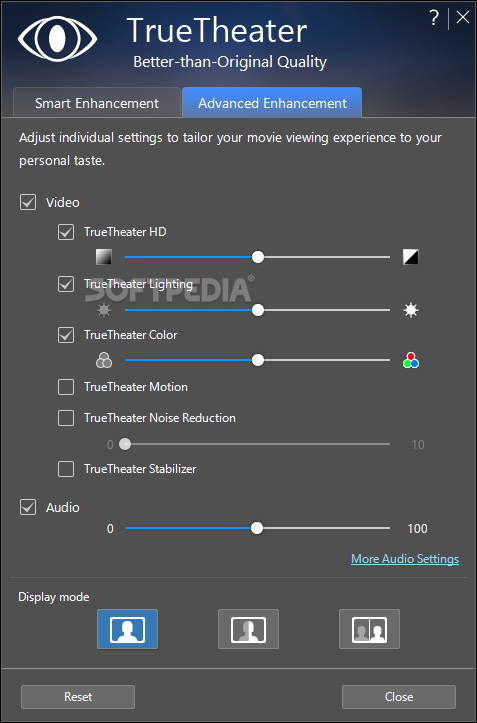This screenshot has height=723, width=477.
Task: Click the high contrast sharpness icon
Action: point(411,257)
